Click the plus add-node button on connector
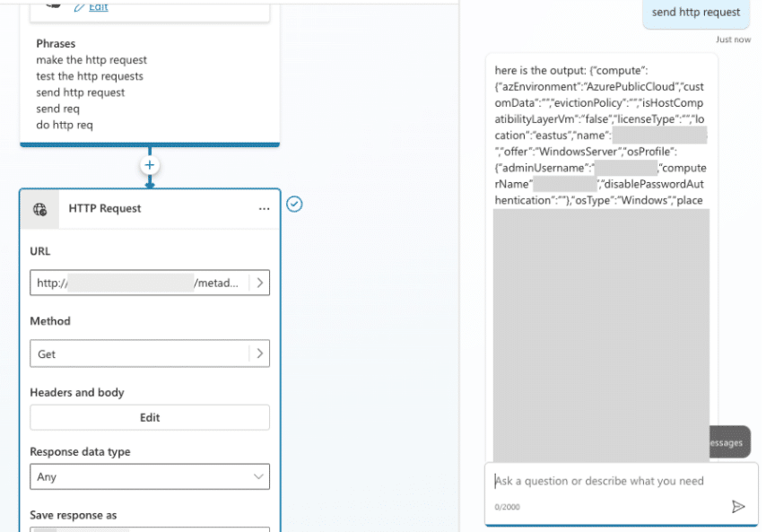This screenshot has width=766, height=532. [x=150, y=165]
